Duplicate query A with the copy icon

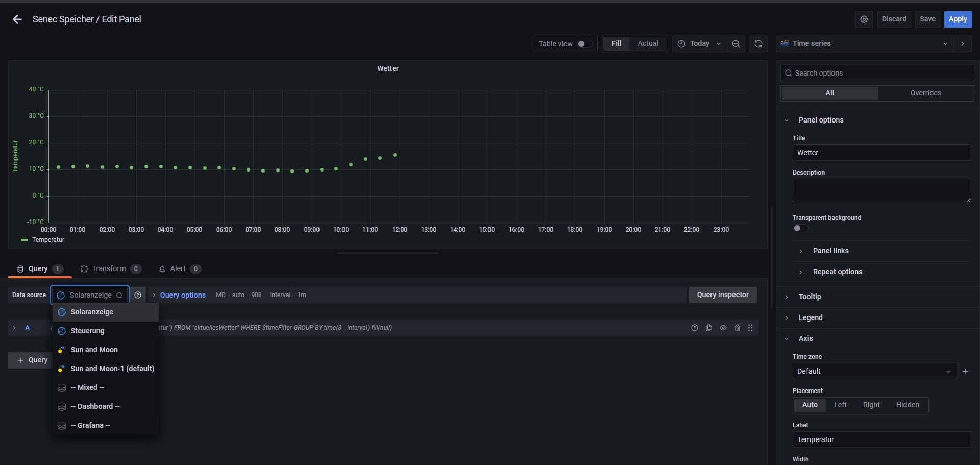pos(708,328)
